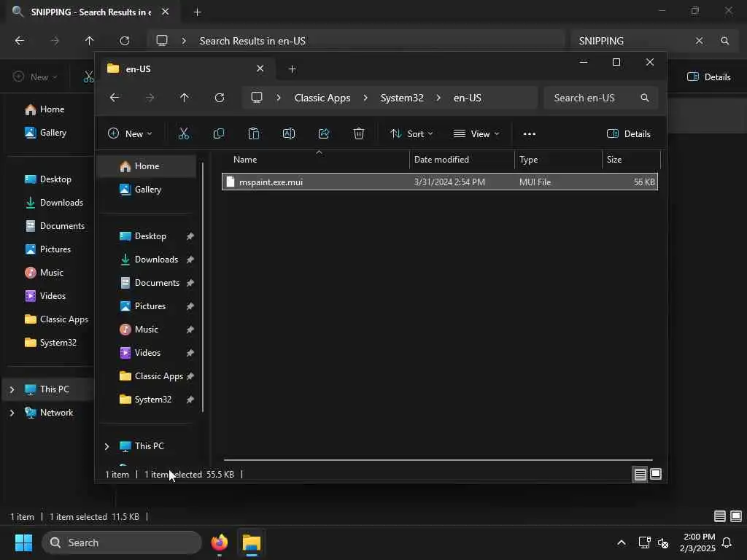The image size is (747, 560).
Task: Sort by Date modified column header
Action: click(462, 160)
